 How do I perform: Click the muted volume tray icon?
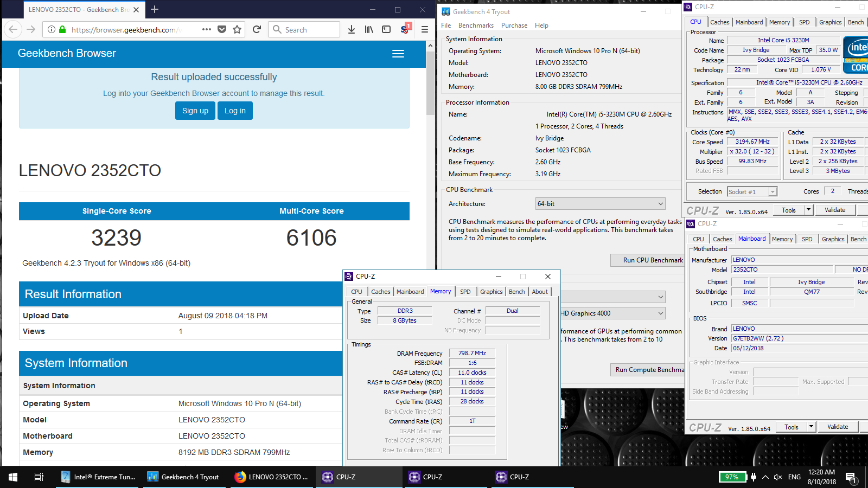[x=778, y=477]
